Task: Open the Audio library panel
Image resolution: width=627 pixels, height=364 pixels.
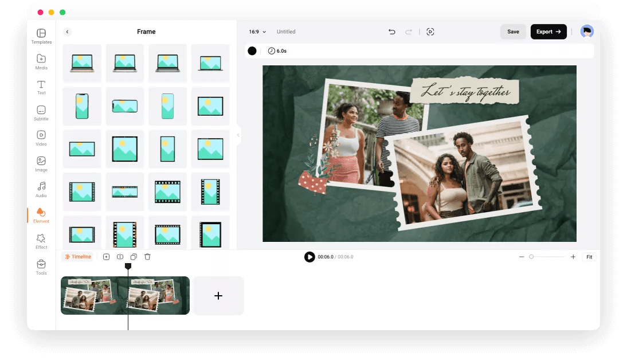Action: [x=41, y=190]
